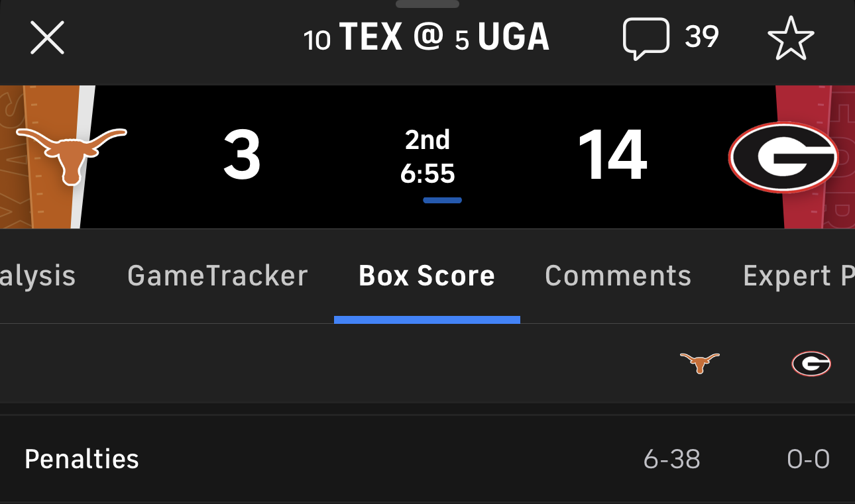Screen dimensions: 855x504
Task: Click the Georgia penalties value 0-0
Action: click(x=808, y=459)
